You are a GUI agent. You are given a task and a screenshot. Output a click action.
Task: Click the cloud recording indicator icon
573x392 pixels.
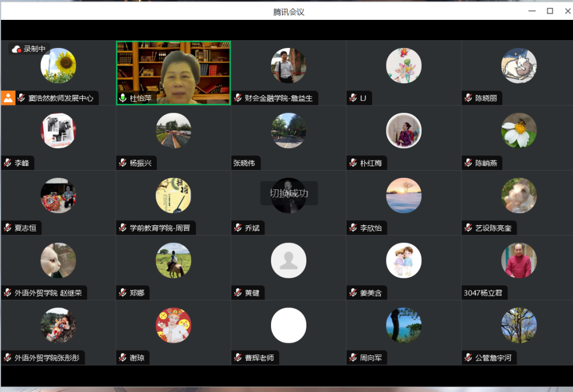[16, 49]
